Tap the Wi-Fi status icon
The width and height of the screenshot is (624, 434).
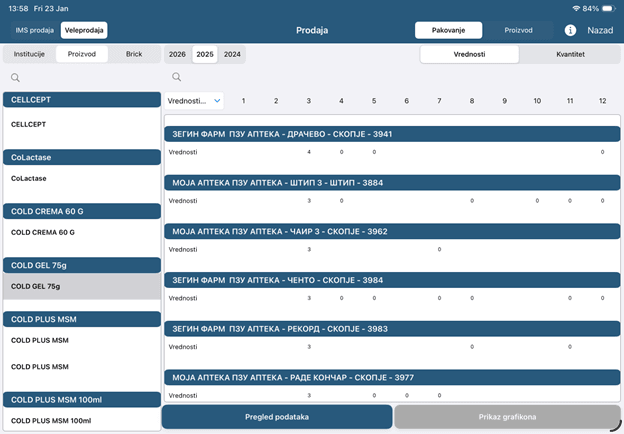(576, 8)
